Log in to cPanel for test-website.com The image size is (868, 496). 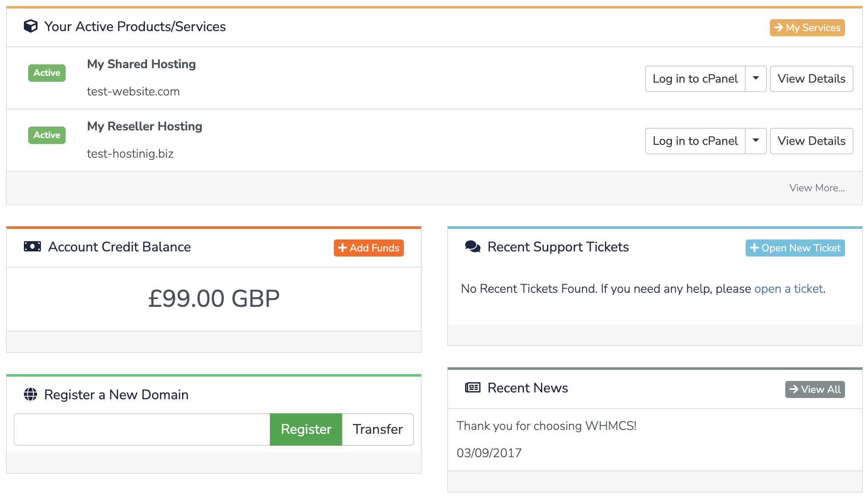pyautogui.click(x=695, y=78)
